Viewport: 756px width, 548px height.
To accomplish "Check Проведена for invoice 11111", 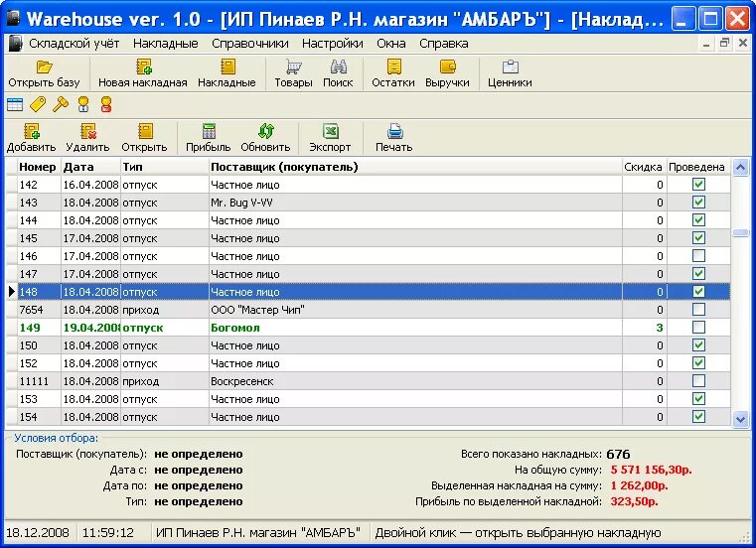I will [698, 381].
